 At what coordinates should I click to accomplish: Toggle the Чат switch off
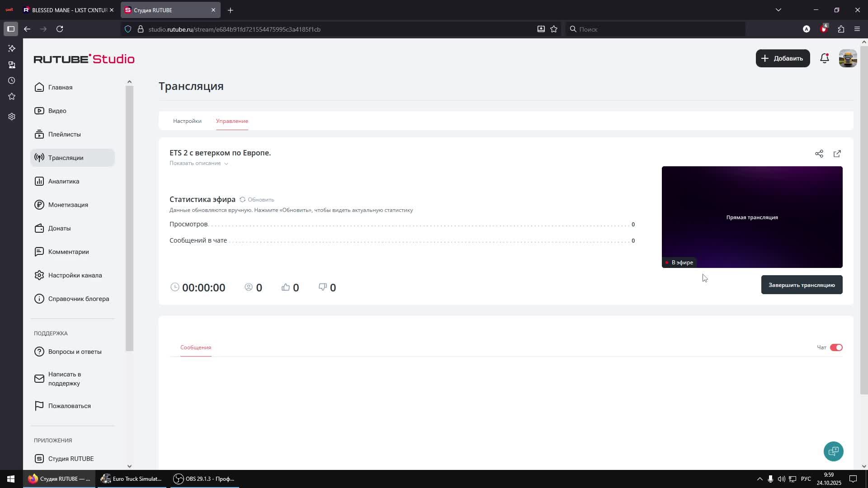tap(836, 347)
